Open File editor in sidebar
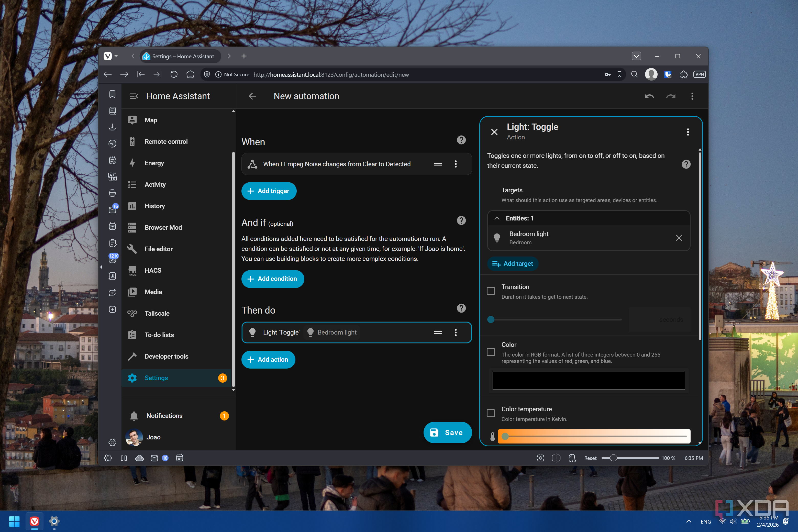Screen dimensions: 798x532 pyautogui.click(x=176, y=249)
